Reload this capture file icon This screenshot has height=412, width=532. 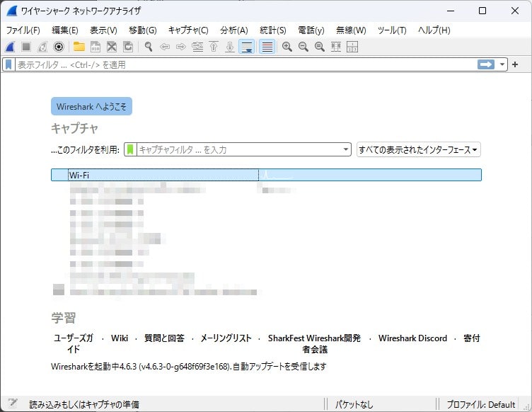pos(128,47)
